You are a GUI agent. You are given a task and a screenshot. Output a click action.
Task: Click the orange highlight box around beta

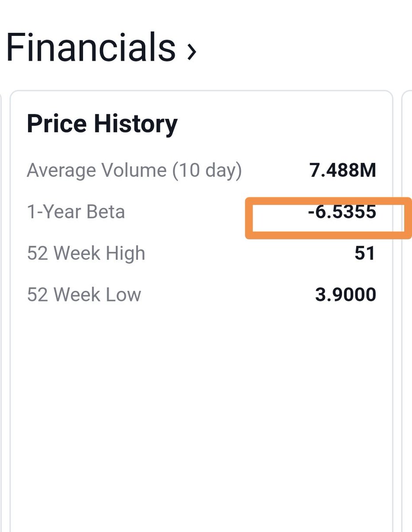329,218
